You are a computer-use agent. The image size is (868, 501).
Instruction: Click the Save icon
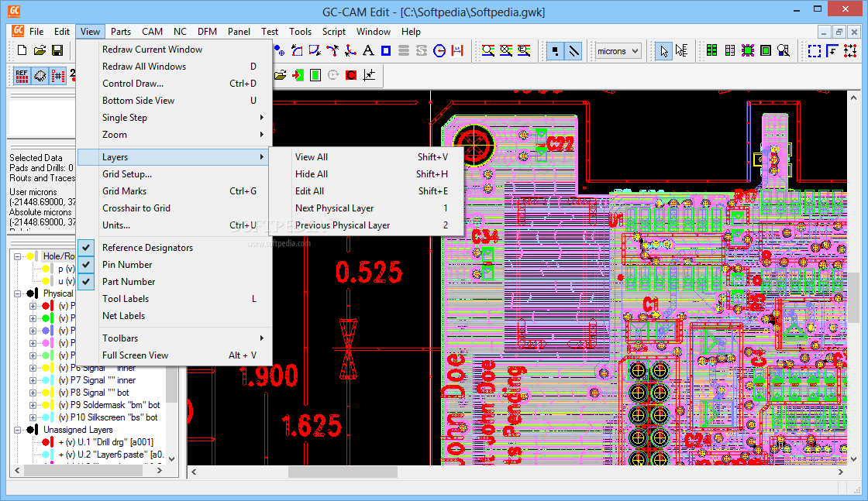pos(57,51)
